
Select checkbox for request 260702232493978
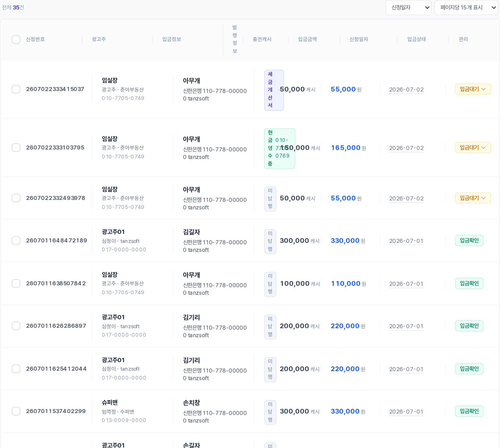(x=16, y=198)
